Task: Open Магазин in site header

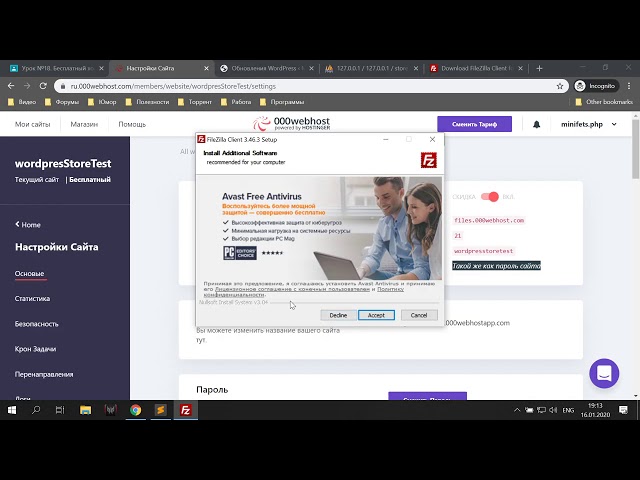Action: [x=84, y=124]
